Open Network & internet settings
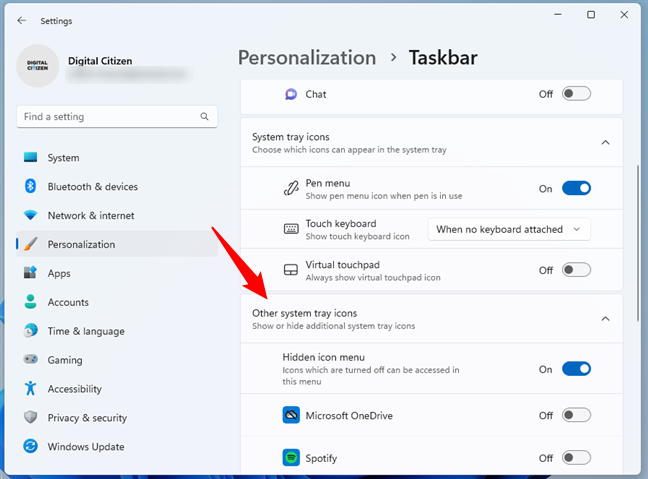The width and height of the screenshot is (648, 479). click(x=92, y=216)
